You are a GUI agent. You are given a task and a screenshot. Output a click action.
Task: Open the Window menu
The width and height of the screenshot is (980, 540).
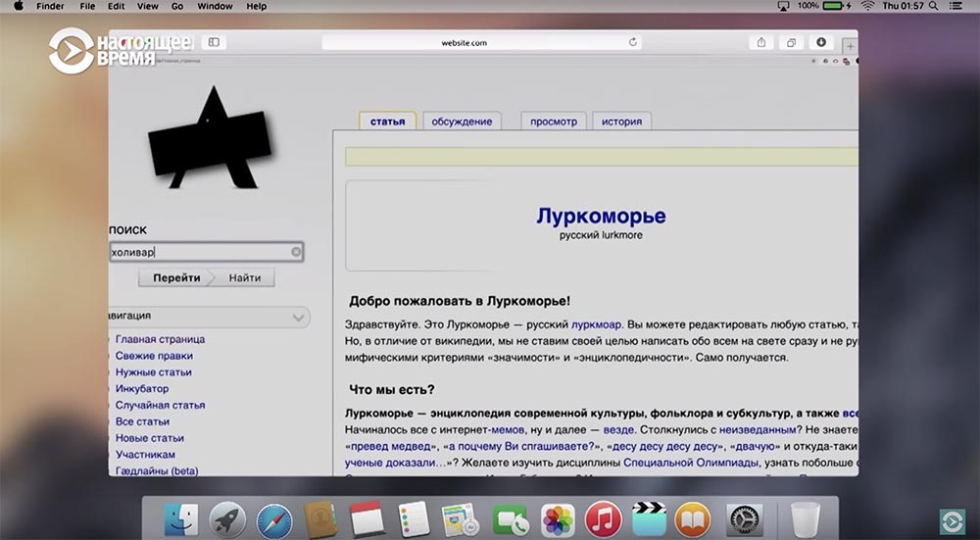click(215, 6)
